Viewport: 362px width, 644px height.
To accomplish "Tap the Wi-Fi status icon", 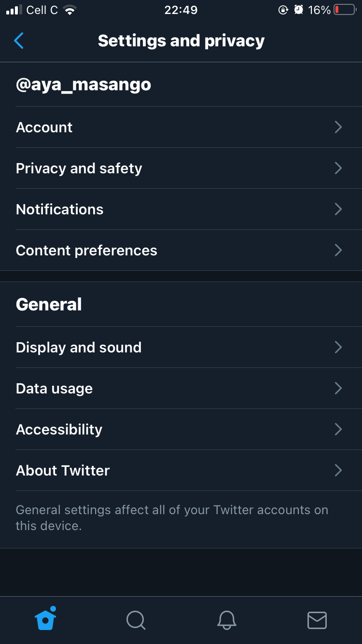I will point(70,10).
